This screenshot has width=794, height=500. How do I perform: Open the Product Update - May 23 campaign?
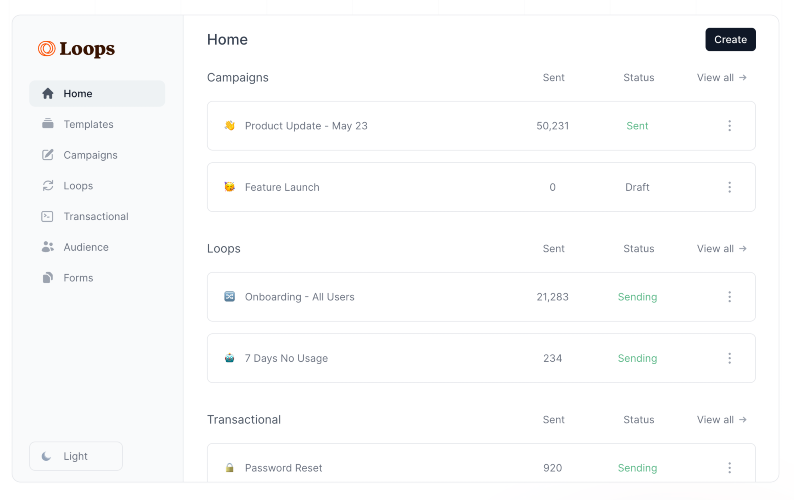(306, 126)
